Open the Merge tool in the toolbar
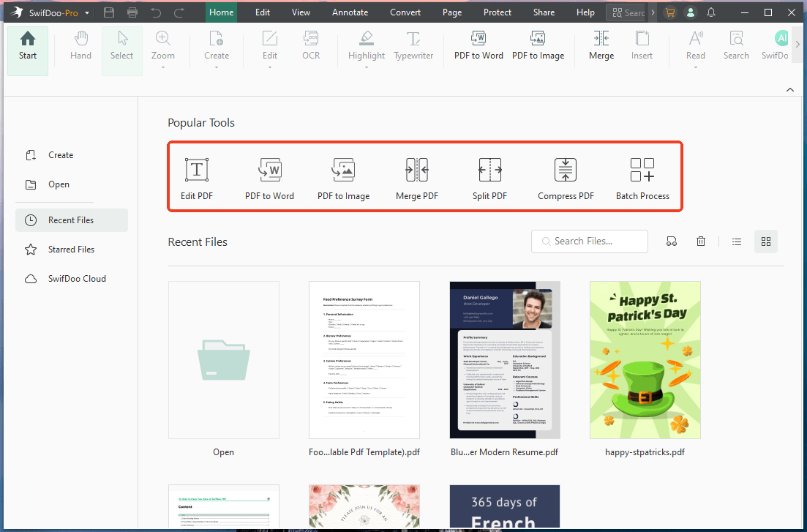 point(601,46)
